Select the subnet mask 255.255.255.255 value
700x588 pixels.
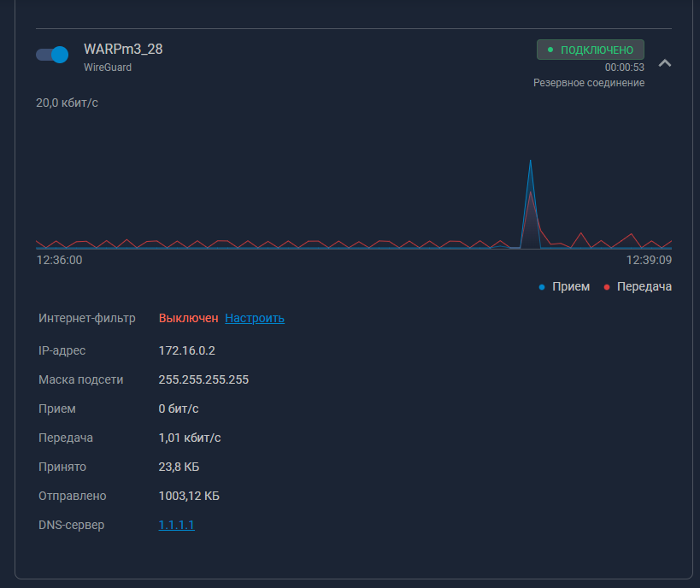(x=203, y=379)
